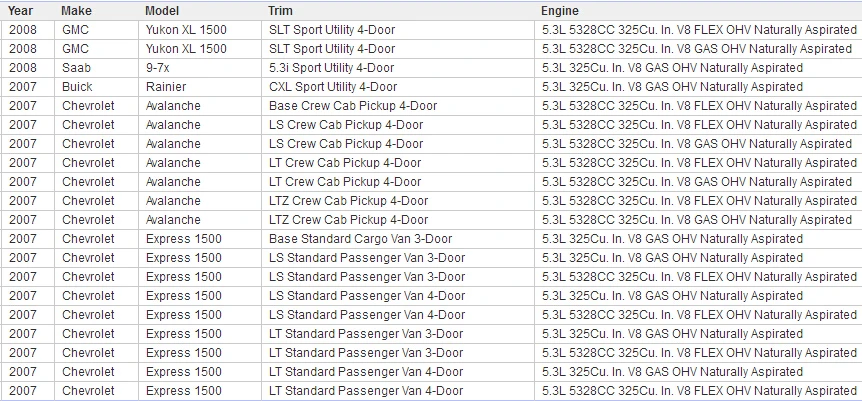
Task: Click the Rainier model cell
Action: [200, 87]
